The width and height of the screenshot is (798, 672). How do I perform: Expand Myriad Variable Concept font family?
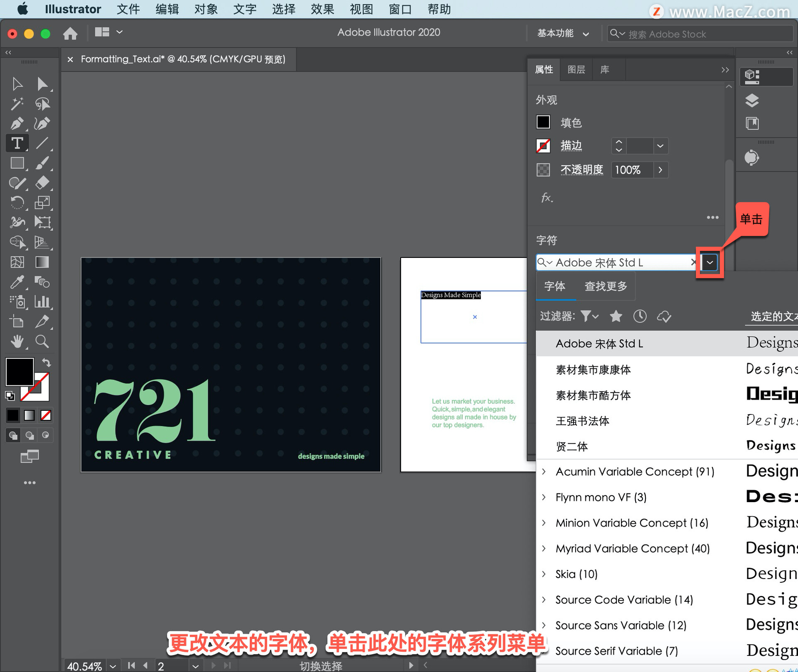click(x=544, y=548)
